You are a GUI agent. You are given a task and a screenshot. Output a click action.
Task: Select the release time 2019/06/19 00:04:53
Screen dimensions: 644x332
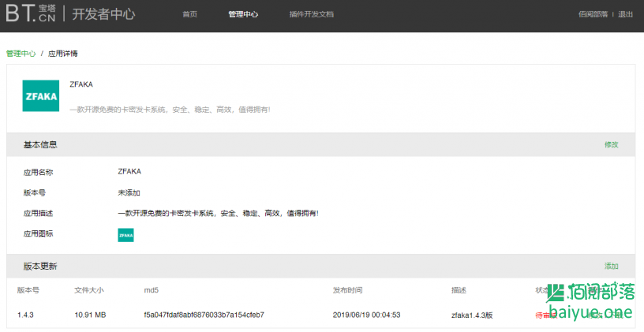[367, 315]
